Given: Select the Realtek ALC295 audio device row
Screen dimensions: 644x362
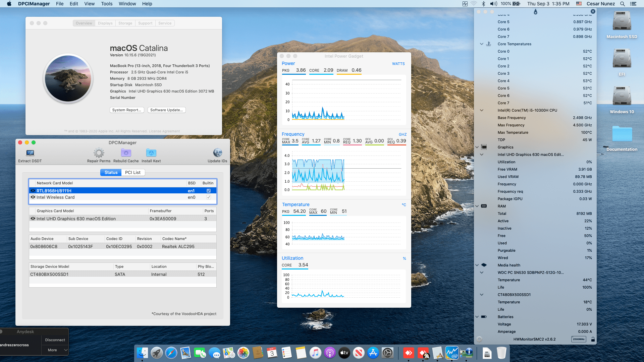Looking at the screenshot, I should pos(123,246).
